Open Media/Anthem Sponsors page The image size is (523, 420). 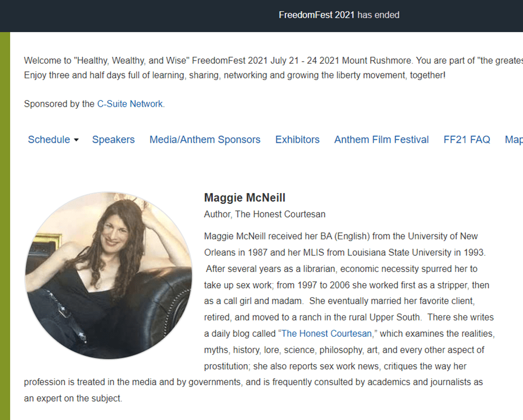point(205,139)
